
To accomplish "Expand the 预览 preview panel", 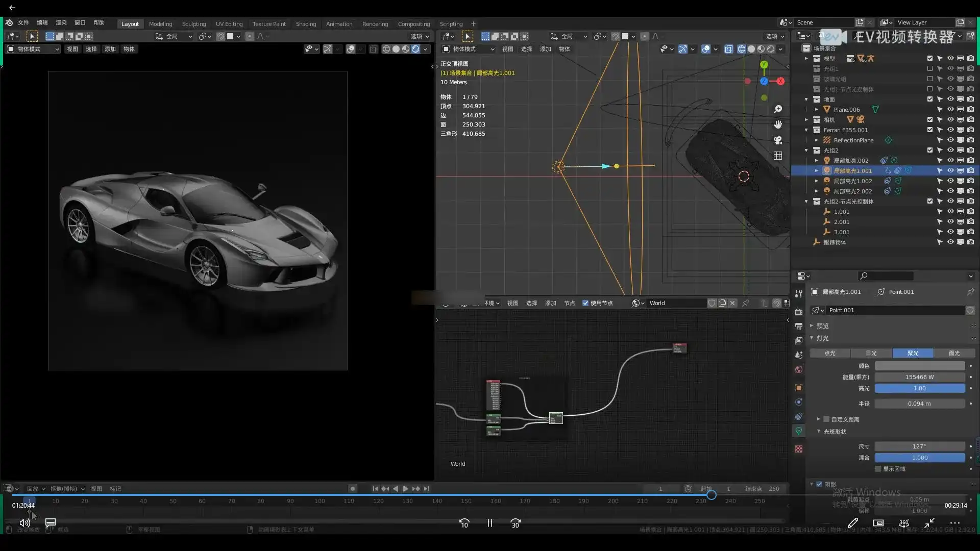I will [822, 325].
